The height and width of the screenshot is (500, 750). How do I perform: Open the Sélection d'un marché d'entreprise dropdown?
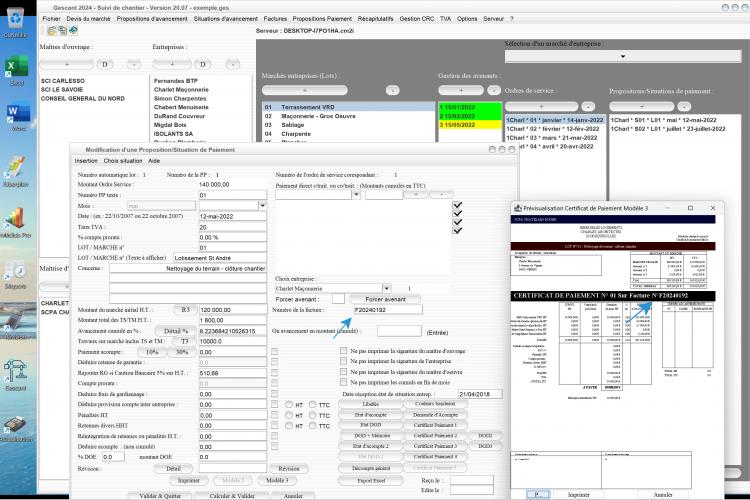(623, 56)
